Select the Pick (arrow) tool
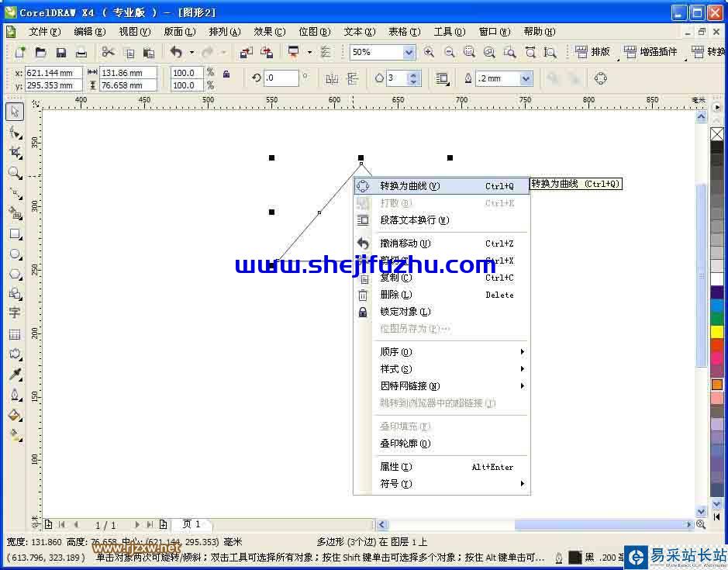The width and height of the screenshot is (728, 570). coord(15,112)
